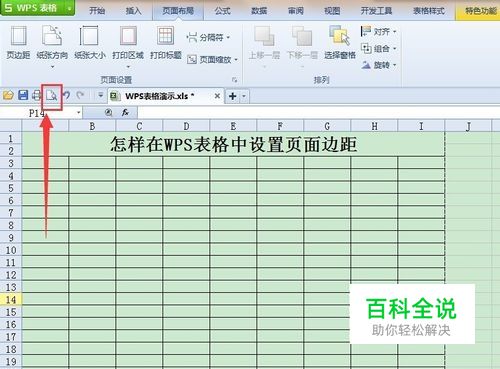Open the 选择窗格 selection pane

point(340,43)
